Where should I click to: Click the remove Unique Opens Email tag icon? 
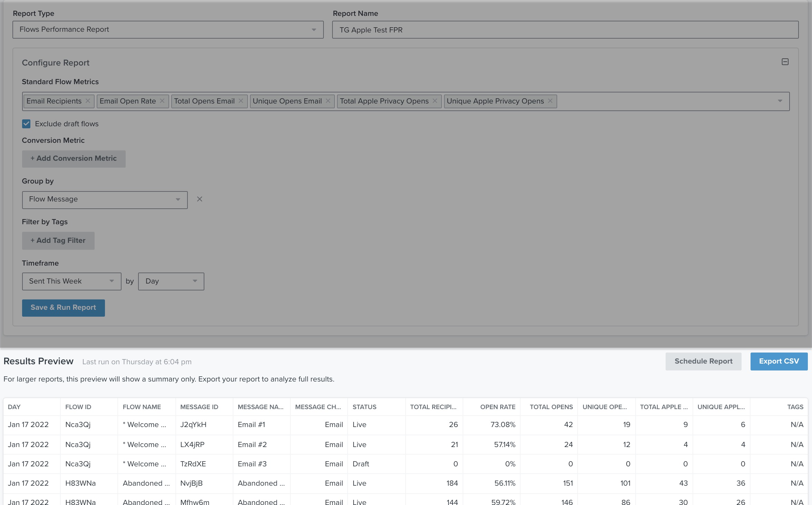click(328, 101)
